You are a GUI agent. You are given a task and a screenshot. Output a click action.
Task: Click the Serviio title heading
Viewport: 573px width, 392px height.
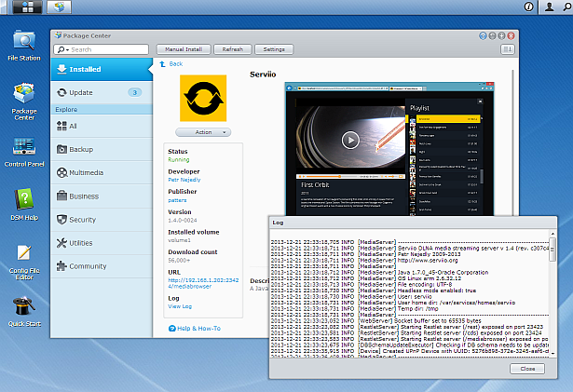click(263, 74)
